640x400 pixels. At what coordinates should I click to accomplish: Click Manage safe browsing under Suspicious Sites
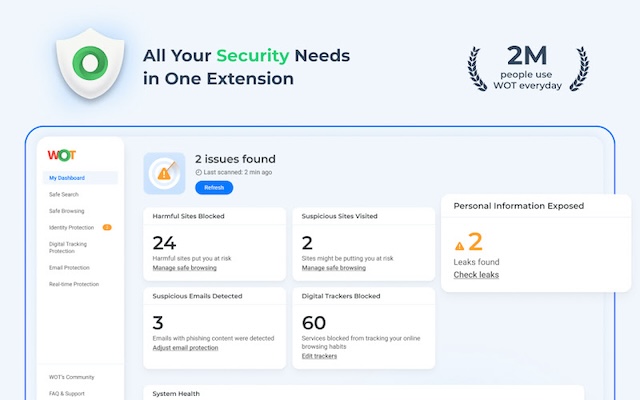tap(333, 268)
